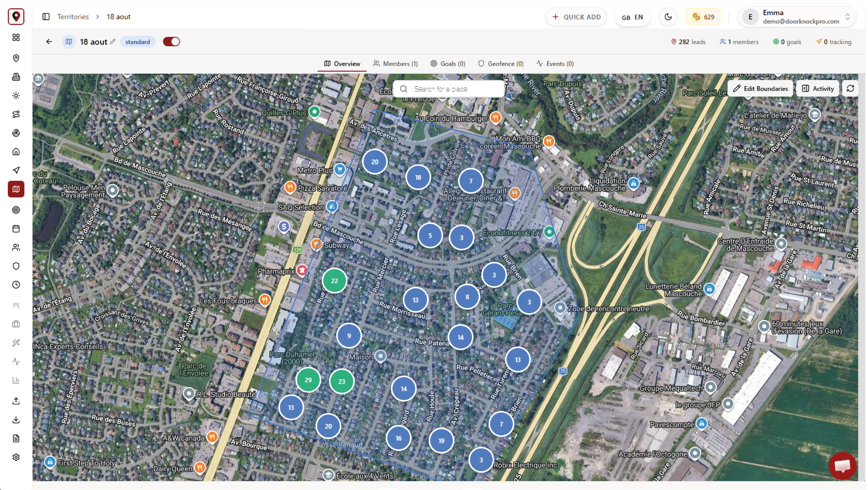868x490 pixels.
Task: Click the Edit Boundaries button
Action: tap(760, 89)
